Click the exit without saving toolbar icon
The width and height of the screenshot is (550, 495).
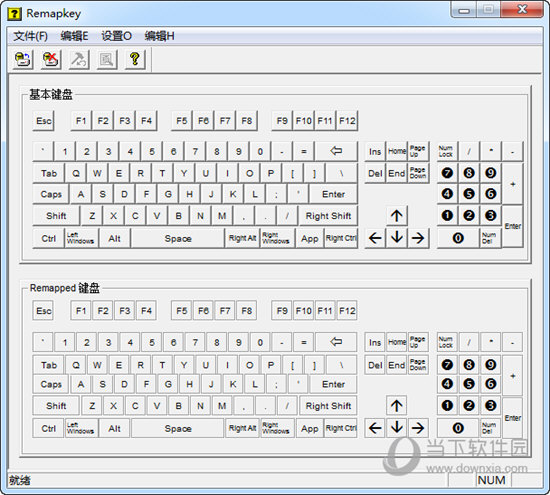coord(51,59)
